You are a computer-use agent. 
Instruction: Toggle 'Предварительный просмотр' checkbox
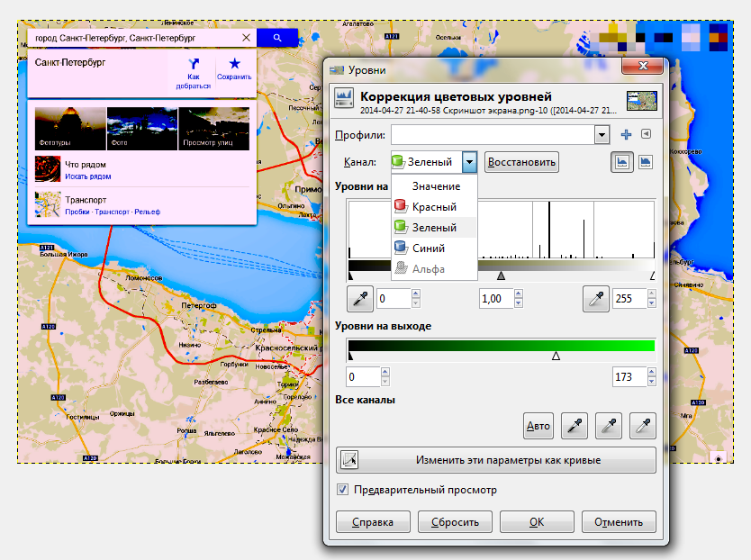[x=342, y=489]
